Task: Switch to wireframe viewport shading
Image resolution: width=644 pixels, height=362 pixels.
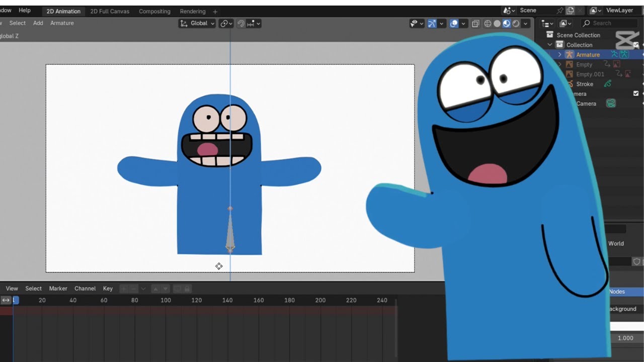Action: tap(488, 23)
